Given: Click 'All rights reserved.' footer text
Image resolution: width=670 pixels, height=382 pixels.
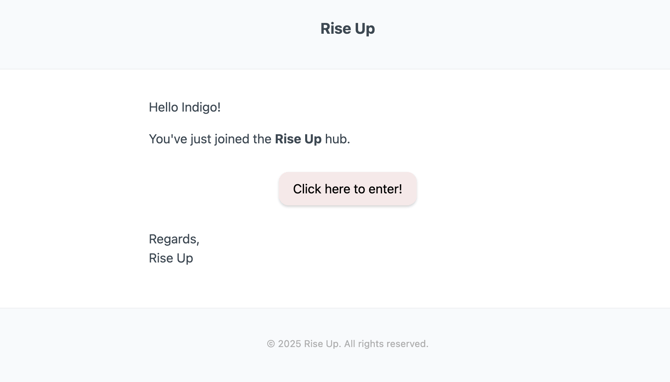Looking at the screenshot, I should (386, 344).
